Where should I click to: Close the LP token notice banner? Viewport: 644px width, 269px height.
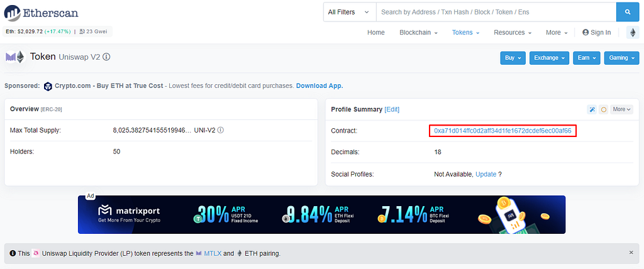tap(631, 253)
